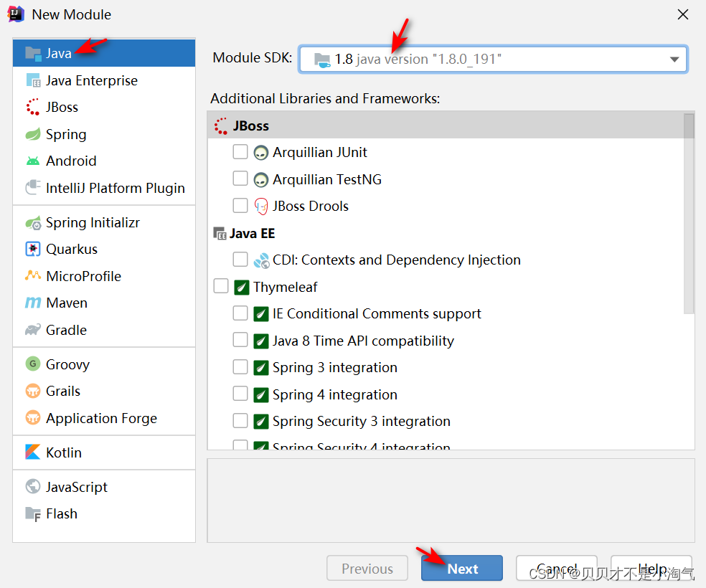Select MicroProfile in module list

(104, 276)
